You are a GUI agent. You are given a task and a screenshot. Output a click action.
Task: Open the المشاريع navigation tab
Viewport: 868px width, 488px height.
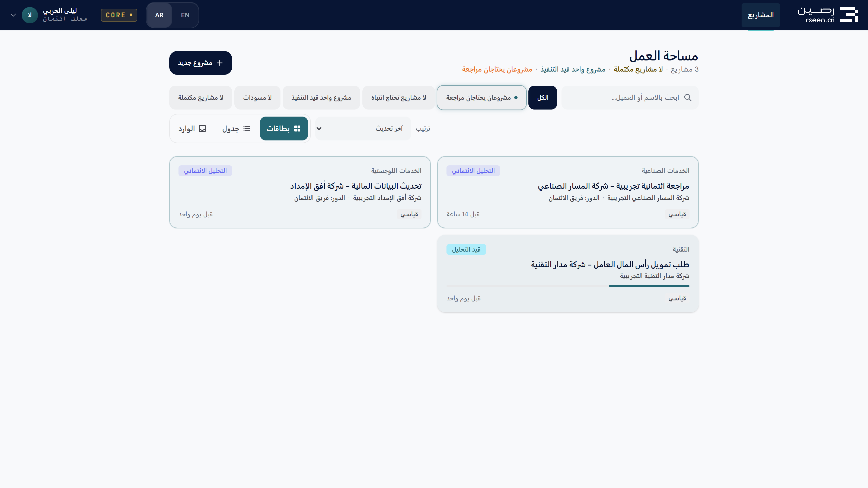point(761,15)
